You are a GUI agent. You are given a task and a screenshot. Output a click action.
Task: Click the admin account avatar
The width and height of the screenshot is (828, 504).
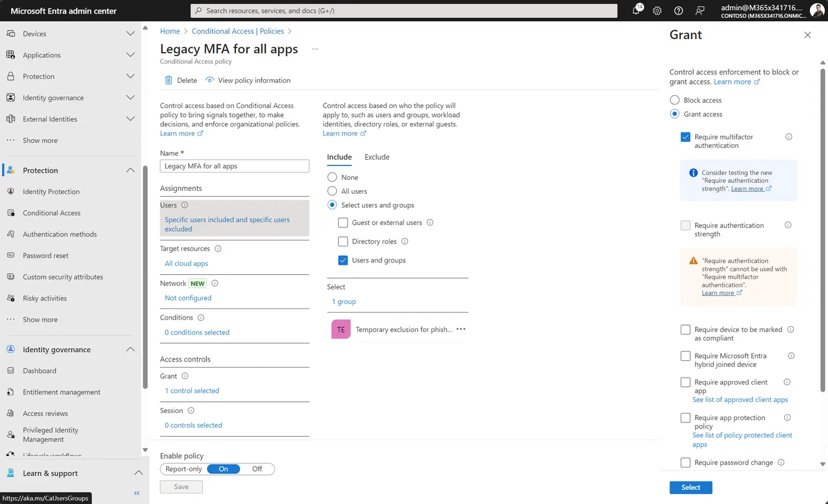[x=817, y=11]
